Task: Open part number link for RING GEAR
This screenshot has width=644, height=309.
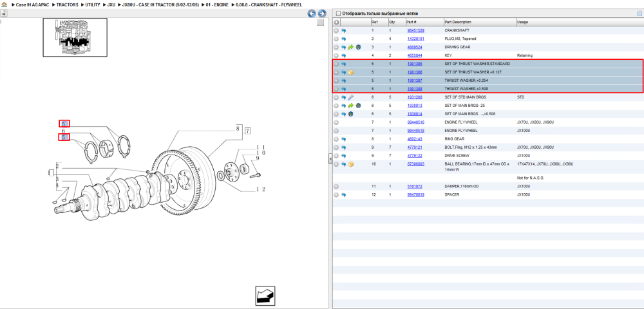Action: click(414, 139)
